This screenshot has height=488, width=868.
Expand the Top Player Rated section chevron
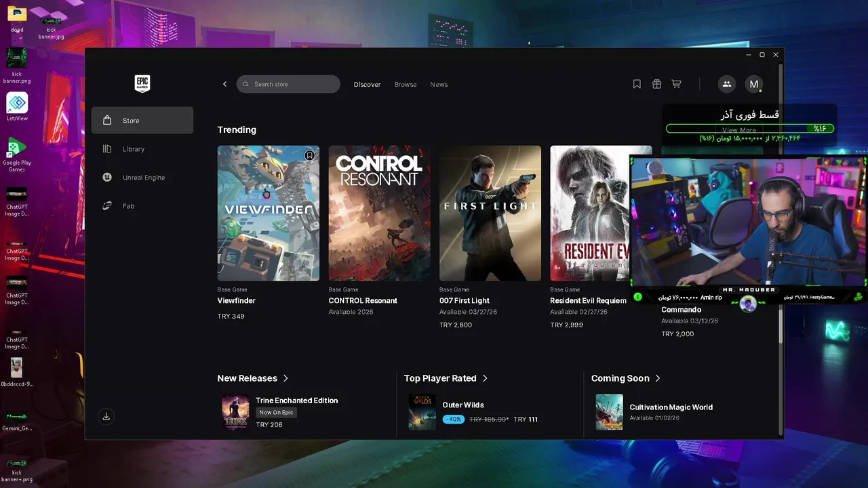click(485, 378)
